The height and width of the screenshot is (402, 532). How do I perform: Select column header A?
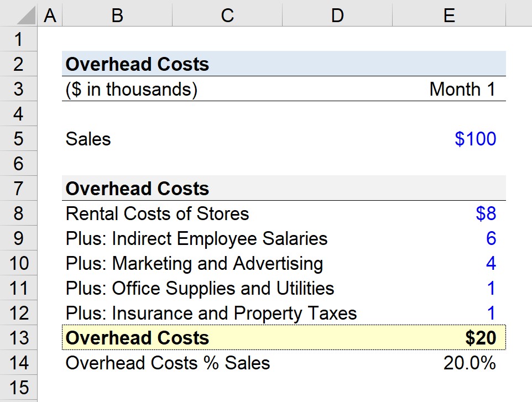(x=50, y=15)
